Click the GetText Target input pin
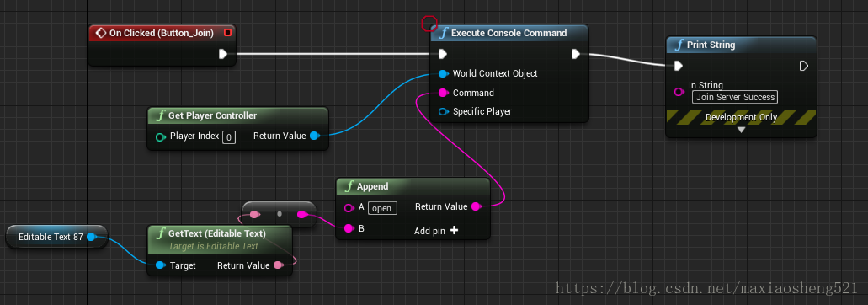This screenshot has height=305, width=868. (x=161, y=265)
